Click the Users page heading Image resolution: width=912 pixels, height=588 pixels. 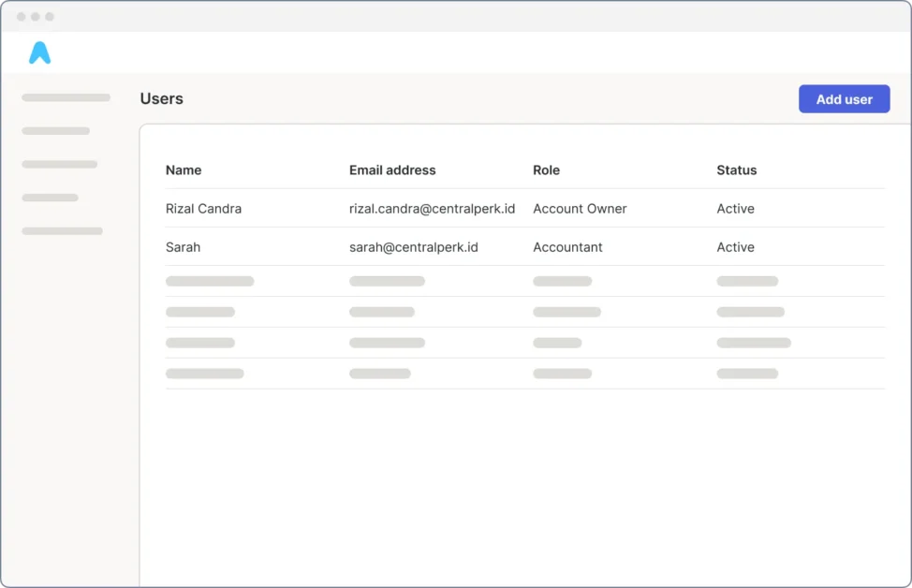point(161,99)
